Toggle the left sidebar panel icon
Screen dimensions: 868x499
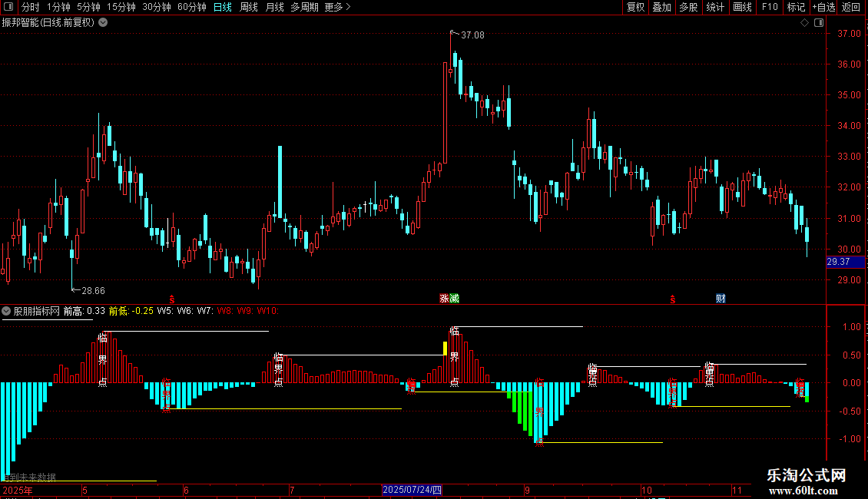[8, 7]
